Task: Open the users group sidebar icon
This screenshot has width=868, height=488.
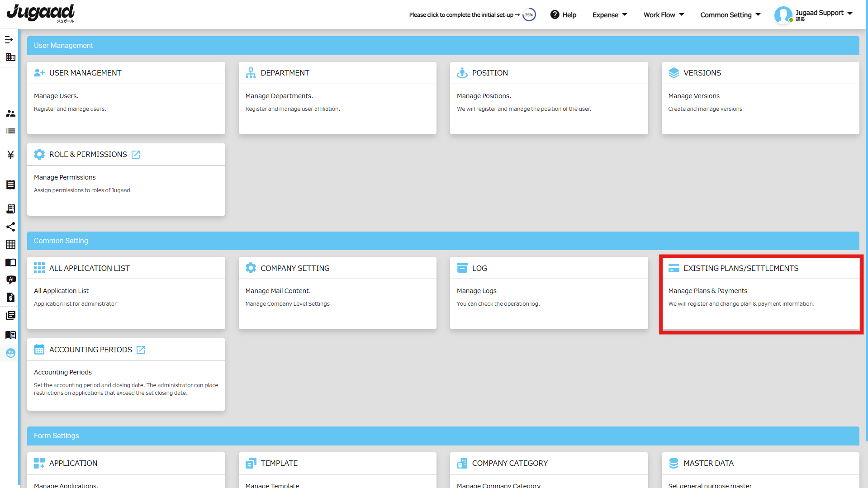Action: (x=10, y=114)
